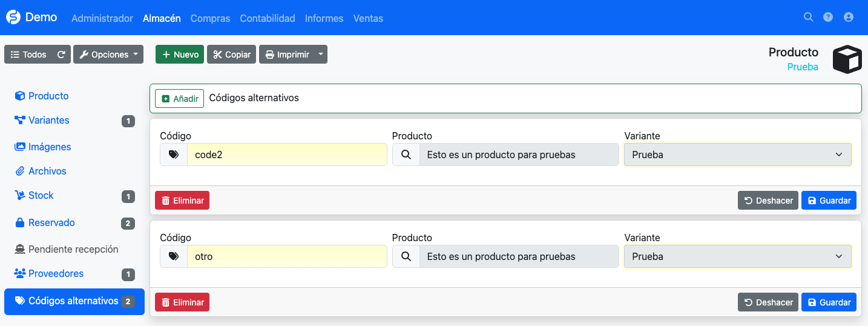Switch to the Variantes tab
Viewport: 868px width, 326px height.
[48, 120]
